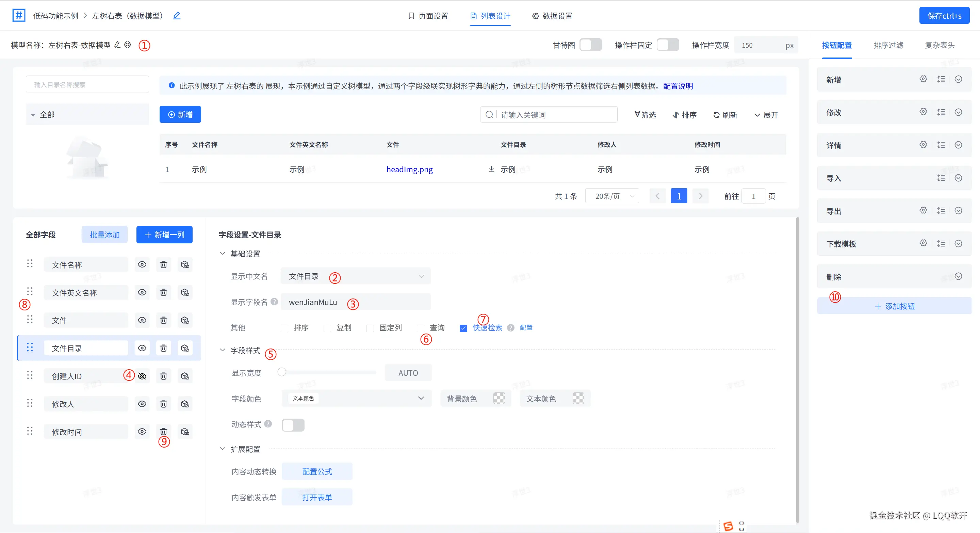Click the link icon for 修改人 field

coord(185,404)
